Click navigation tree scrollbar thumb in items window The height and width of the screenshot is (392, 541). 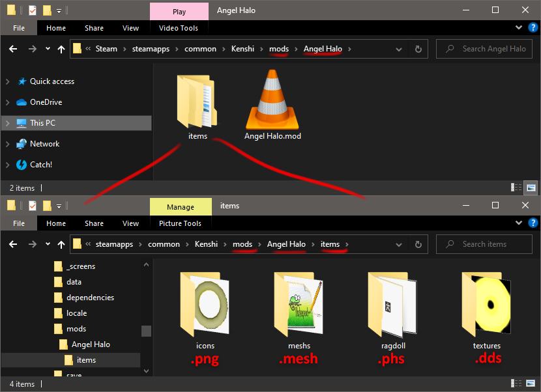(x=146, y=331)
